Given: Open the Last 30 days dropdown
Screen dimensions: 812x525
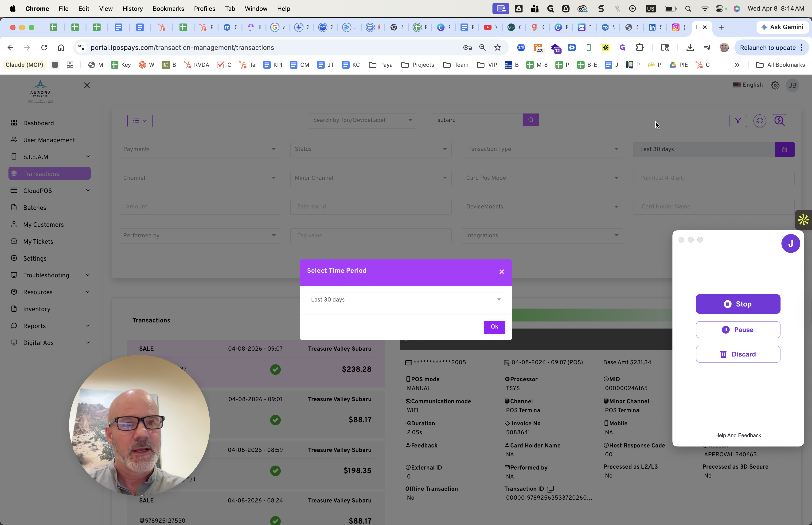Looking at the screenshot, I should point(406,300).
